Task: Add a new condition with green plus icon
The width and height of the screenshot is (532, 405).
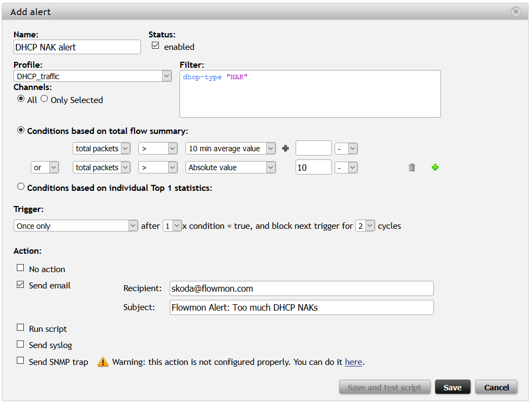Action: [x=435, y=168]
